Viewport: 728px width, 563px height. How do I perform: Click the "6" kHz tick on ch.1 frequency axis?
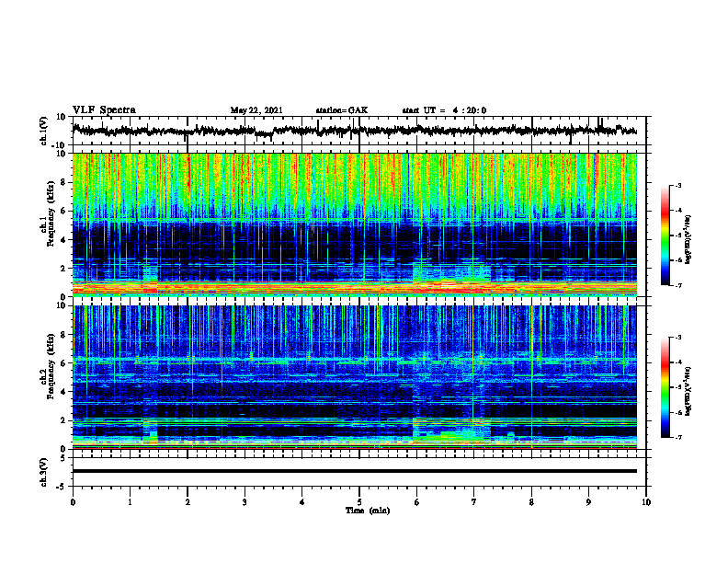click(x=63, y=212)
